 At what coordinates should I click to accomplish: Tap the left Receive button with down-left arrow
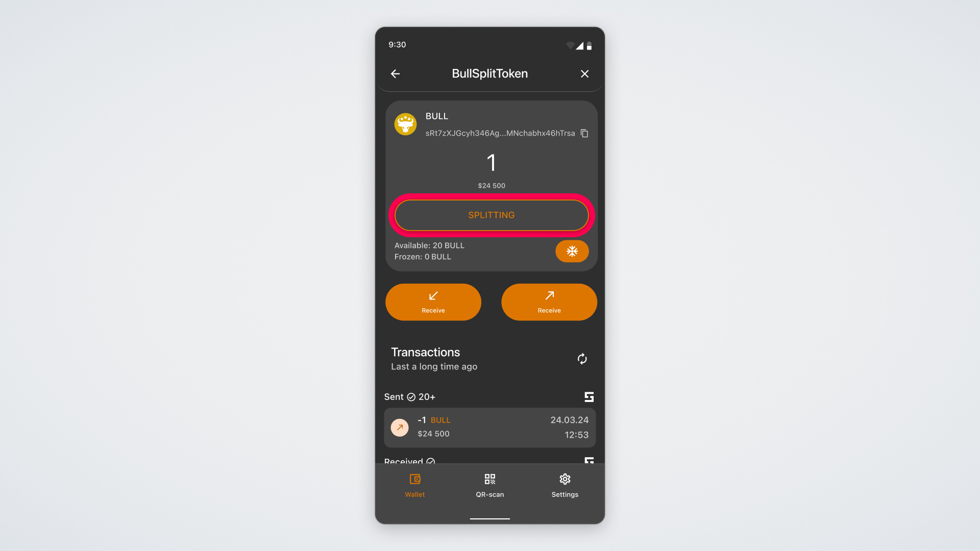click(x=433, y=302)
